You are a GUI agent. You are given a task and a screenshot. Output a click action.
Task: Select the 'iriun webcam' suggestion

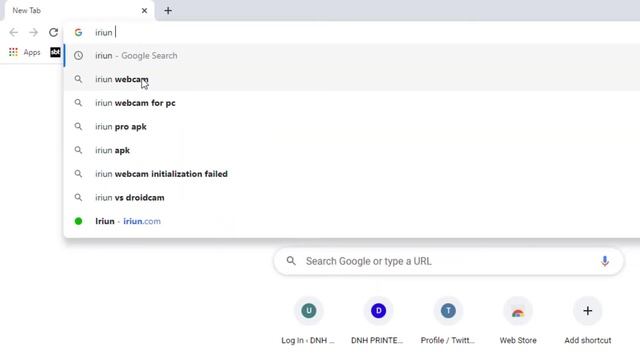coord(352,79)
